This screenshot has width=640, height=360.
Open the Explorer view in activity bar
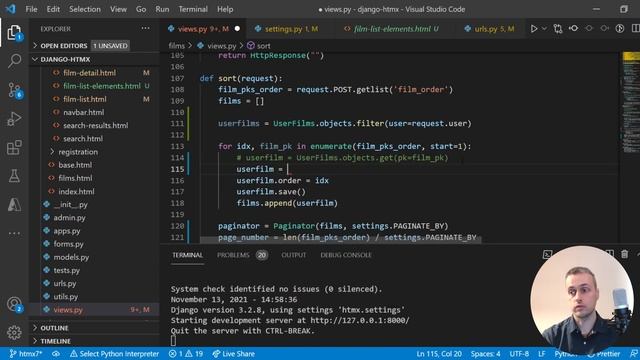tap(14, 32)
